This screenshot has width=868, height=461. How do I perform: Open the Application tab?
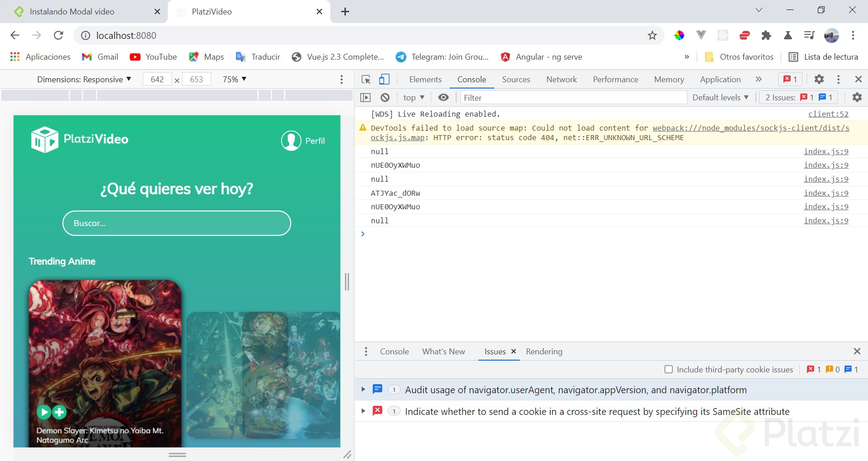click(x=720, y=80)
